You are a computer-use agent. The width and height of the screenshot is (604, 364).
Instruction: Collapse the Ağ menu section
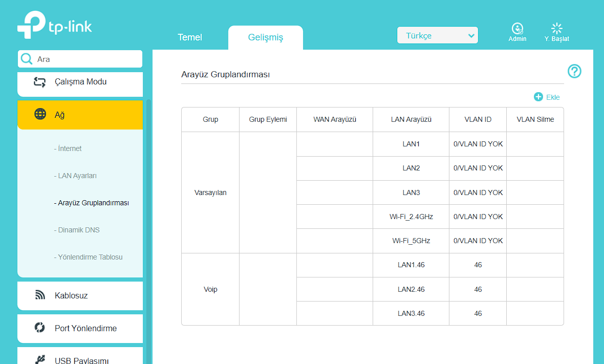click(x=80, y=115)
